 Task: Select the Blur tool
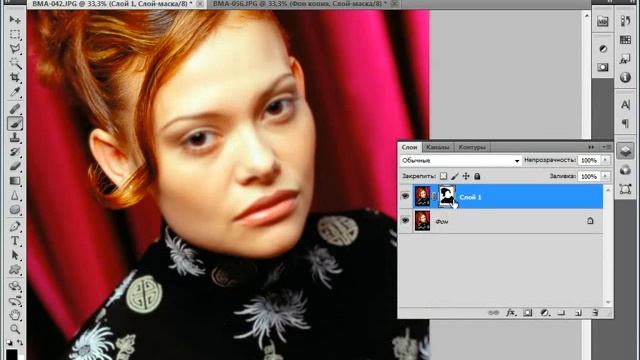click(x=15, y=195)
